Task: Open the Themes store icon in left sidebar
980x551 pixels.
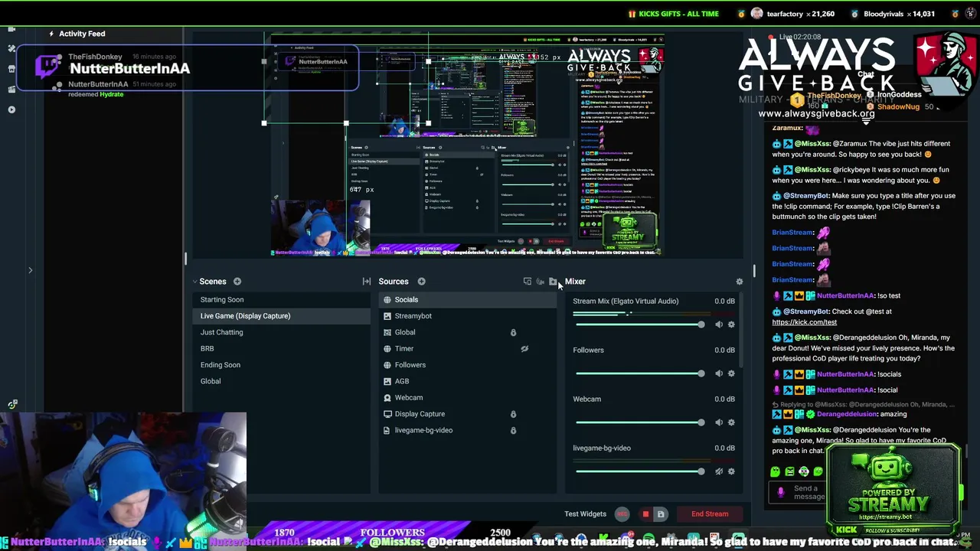Action: (x=11, y=69)
